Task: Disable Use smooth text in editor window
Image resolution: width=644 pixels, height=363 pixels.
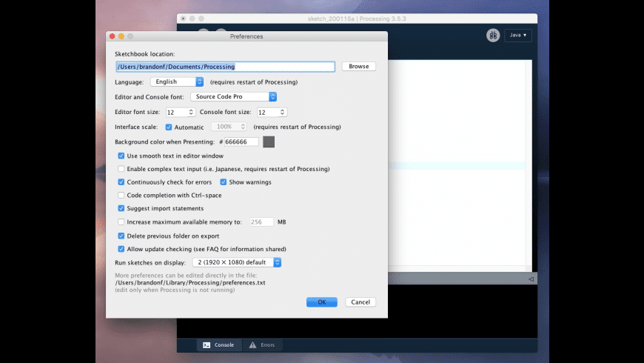Action: 121,156
